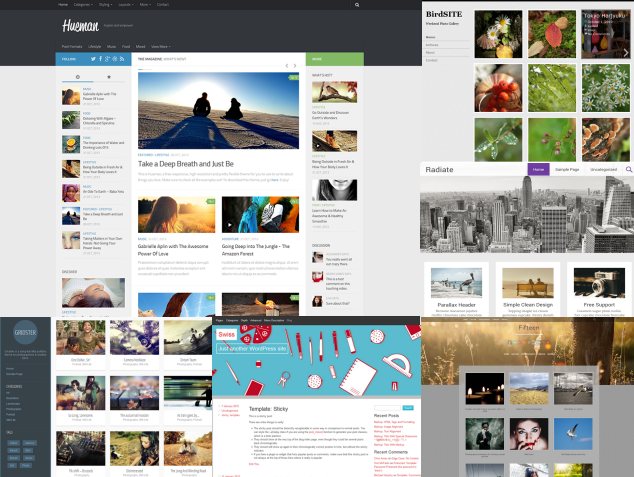The image size is (634, 477).
Task: Select Uncategorized tab in Radiate
Action: 603,169
